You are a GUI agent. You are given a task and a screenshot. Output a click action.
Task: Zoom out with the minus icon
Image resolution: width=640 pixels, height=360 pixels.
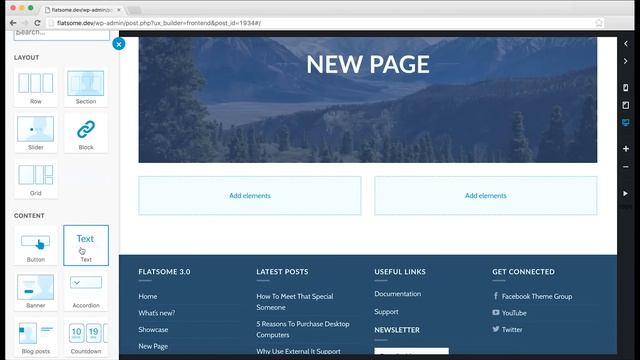pyautogui.click(x=626, y=167)
